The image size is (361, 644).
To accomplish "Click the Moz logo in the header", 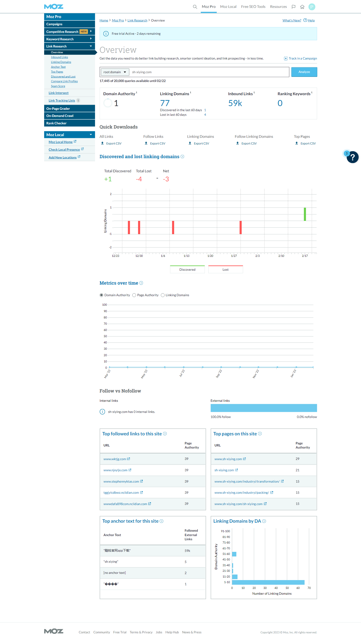I will 54,7.
